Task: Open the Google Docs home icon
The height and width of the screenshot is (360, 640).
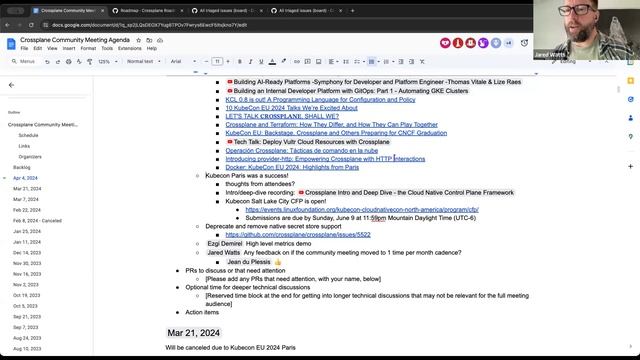Action: click(11, 44)
